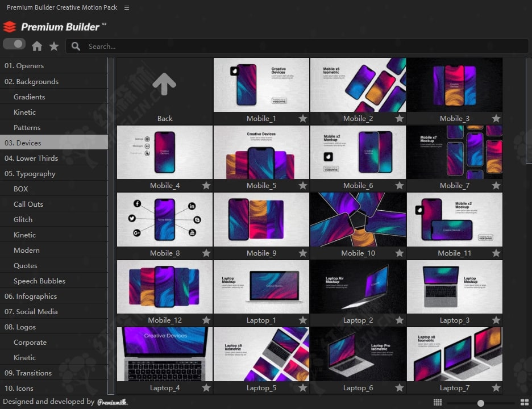Select Call Outs subcategory

54,204
